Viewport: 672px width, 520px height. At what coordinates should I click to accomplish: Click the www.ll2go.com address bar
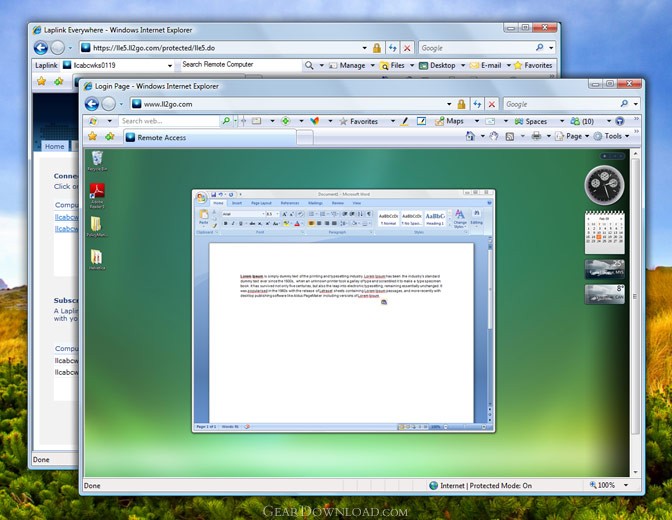pyautogui.click(x=288, y=104)
